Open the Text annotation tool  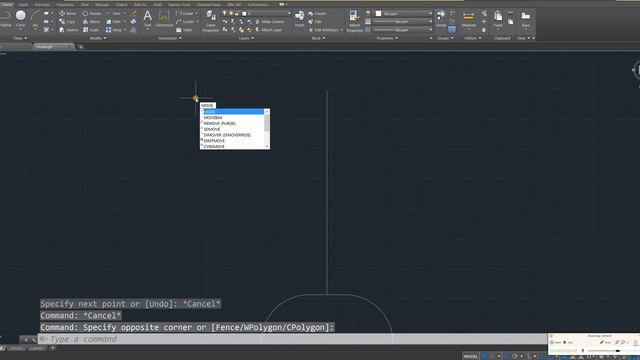coord(148,18)
